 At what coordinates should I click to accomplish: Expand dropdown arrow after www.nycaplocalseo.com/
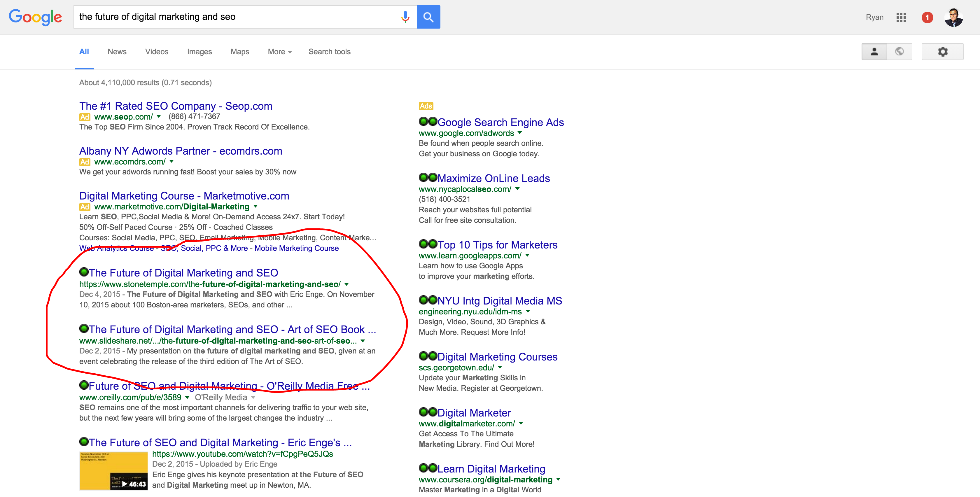click(517, 189)
